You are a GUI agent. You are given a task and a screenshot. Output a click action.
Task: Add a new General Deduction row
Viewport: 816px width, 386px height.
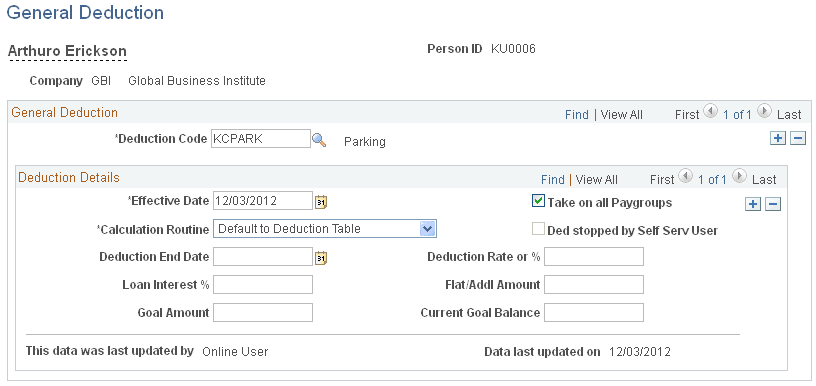[x=778, y=138]
